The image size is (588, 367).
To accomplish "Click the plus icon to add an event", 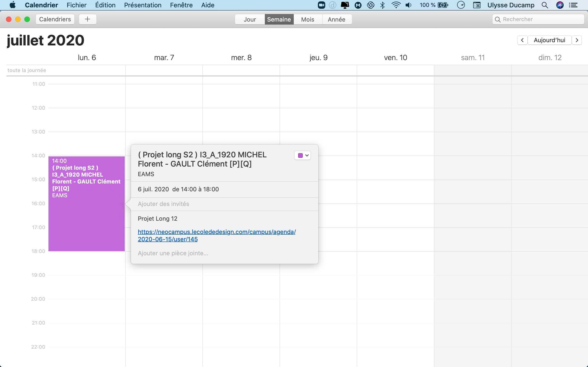I will coord(88,19).
